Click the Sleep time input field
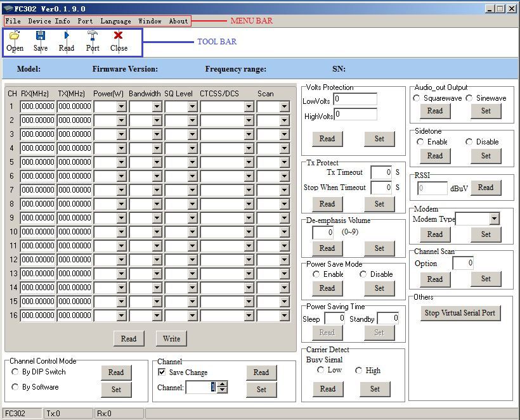Image resolution: width=520 pixels, height=420 pixels. (335, 318)
